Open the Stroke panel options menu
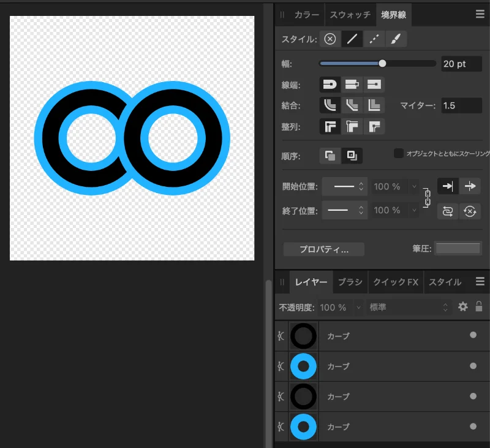Screen dimensions: 490x448 tap(480, 14)
